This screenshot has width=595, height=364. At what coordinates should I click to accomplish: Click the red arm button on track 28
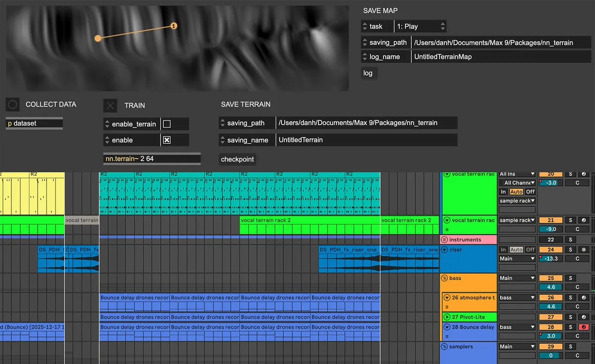(585, 327)
